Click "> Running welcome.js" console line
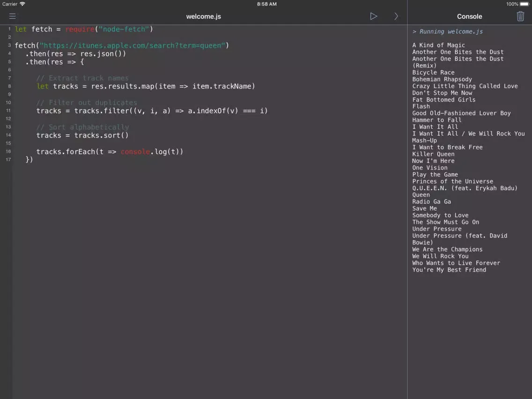 tap(448, 31)
